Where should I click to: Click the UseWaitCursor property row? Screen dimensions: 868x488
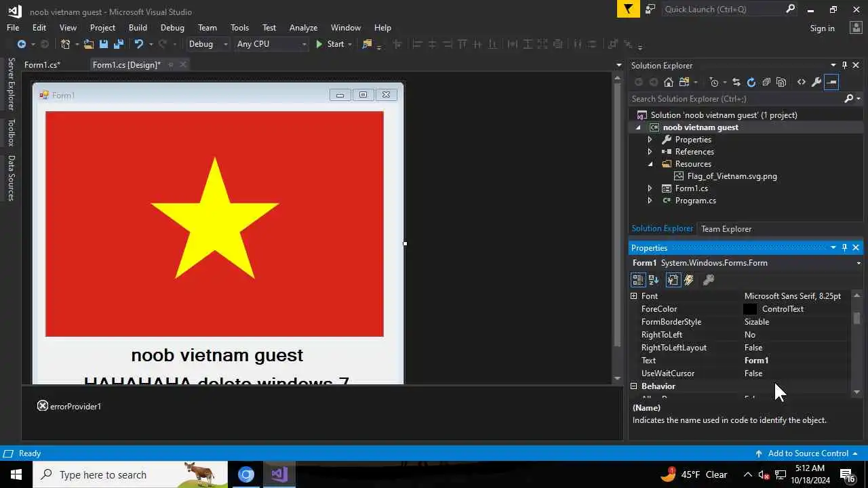tap(740, 373)
